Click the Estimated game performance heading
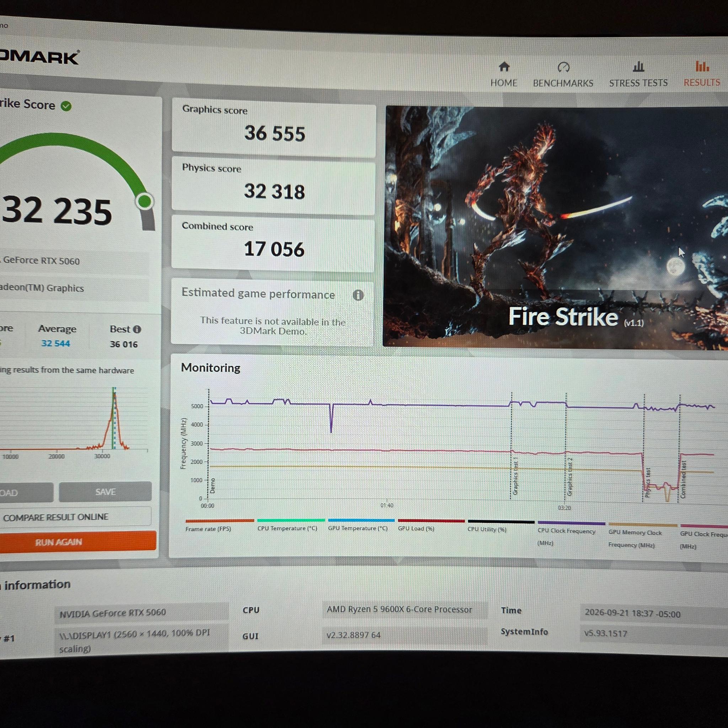The width and height of the screenshot is (728, 728). point(258,294)
